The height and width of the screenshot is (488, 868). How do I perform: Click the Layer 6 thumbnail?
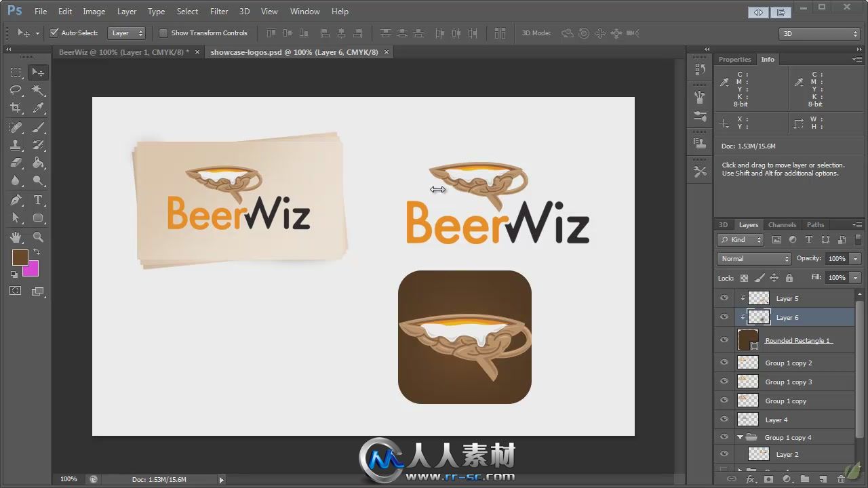[759, 317]
